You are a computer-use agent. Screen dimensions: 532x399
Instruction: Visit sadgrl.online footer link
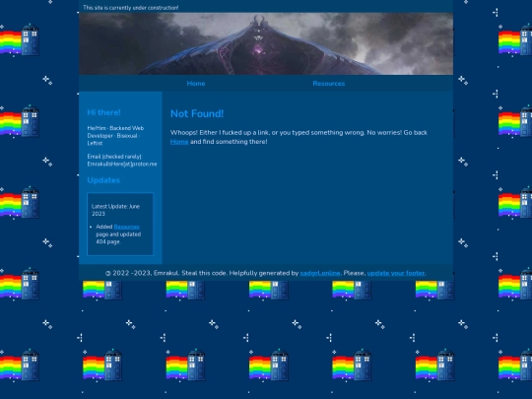coord(320,273)
